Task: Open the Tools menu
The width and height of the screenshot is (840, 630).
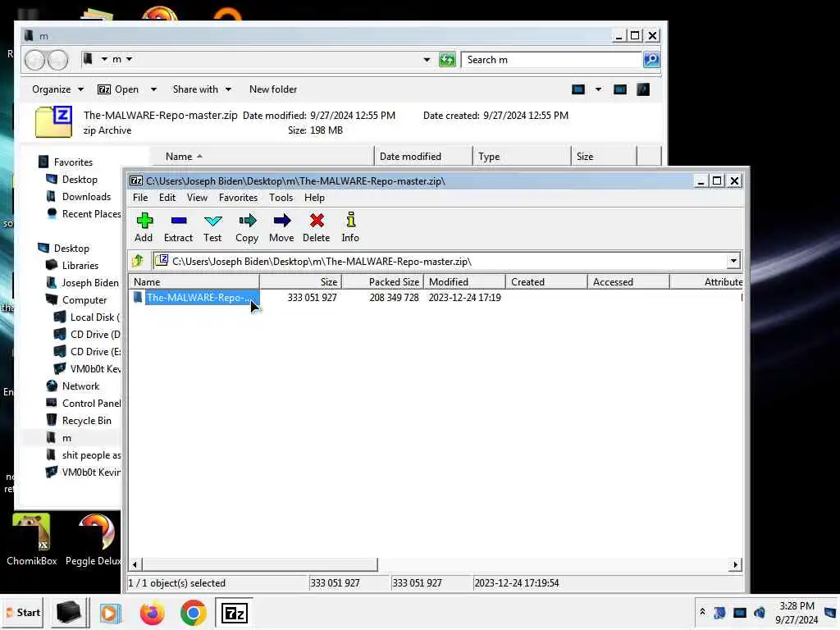Action: pyautogui.click(x=281, y=198)
